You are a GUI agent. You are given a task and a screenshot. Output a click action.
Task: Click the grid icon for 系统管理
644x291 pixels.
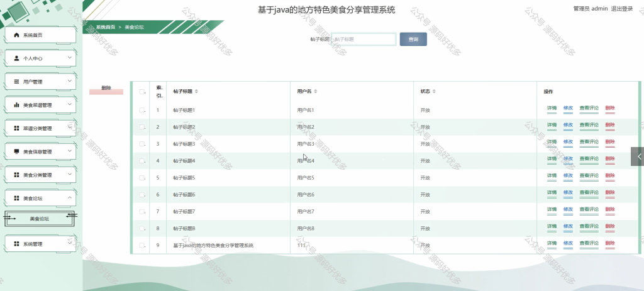tap(17, 244)
